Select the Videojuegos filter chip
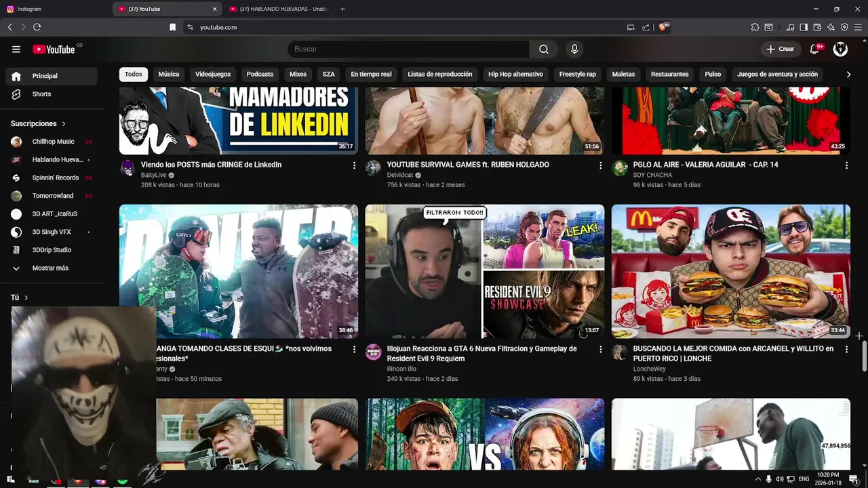Viewport: 868px width, 488px height. (x=213, y=75)
